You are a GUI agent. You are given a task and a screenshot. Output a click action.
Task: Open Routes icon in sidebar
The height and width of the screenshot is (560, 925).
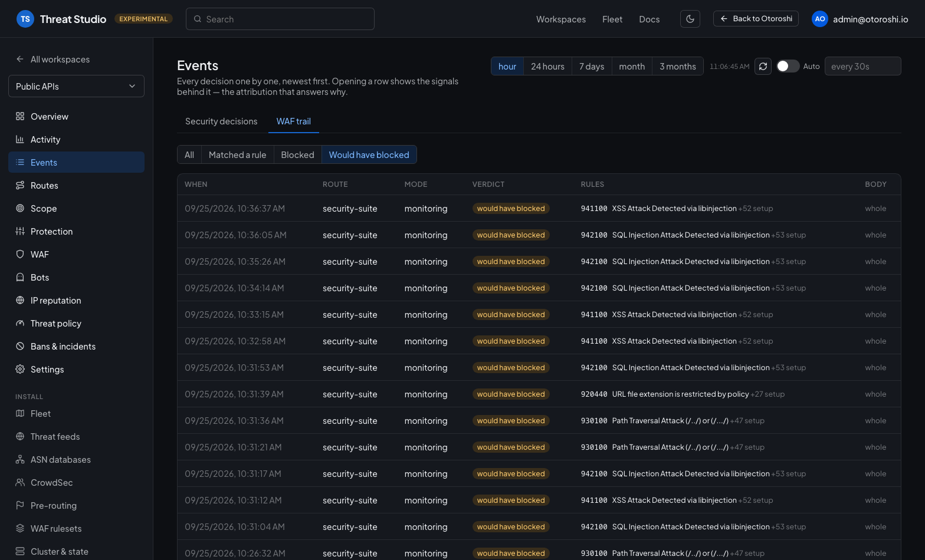[x=20, y=185]
